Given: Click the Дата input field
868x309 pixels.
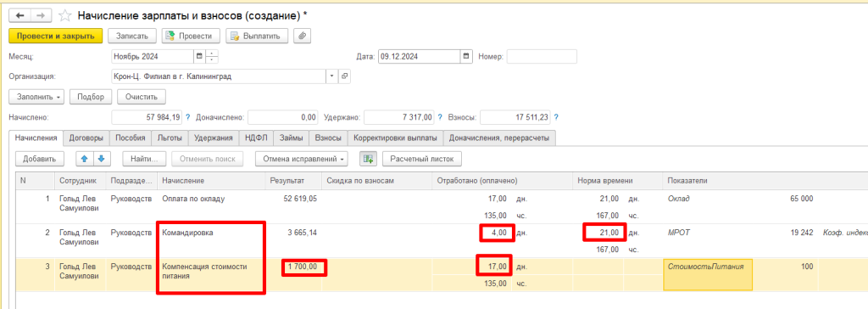Looking at the screenshot, I should 419,56.
